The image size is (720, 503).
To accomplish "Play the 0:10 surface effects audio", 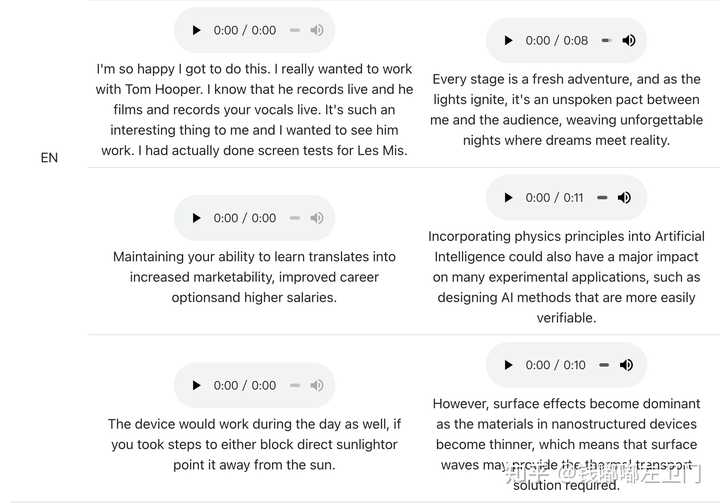I will pyautogui.click(x=508, y=365).
